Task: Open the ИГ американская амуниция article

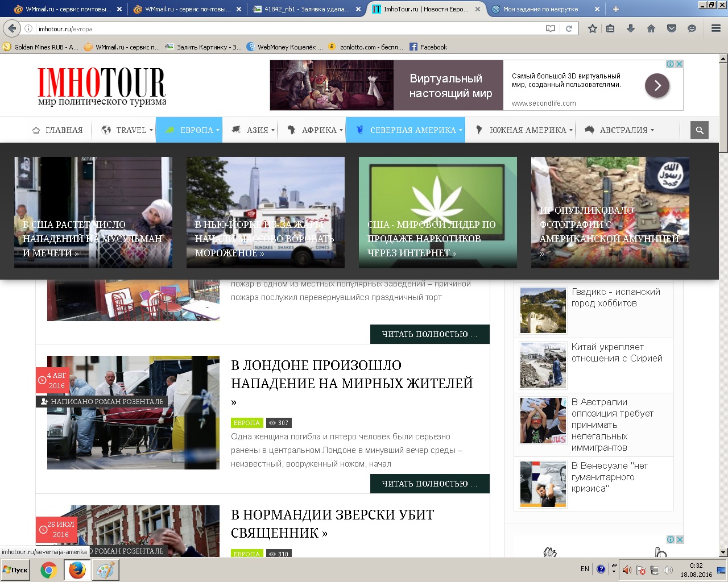Action: pyautogui.click(x=610, y=212)
